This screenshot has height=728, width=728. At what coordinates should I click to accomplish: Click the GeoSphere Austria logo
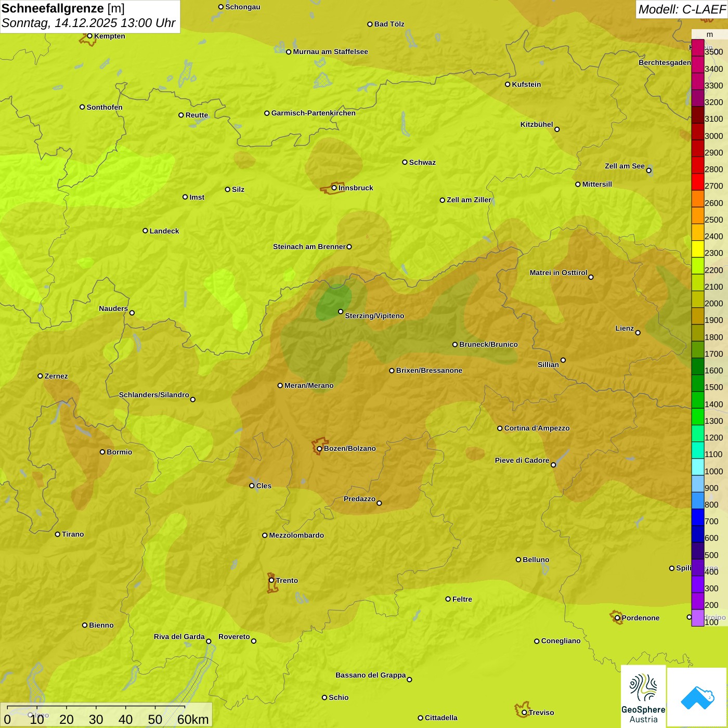pos(643,696)
